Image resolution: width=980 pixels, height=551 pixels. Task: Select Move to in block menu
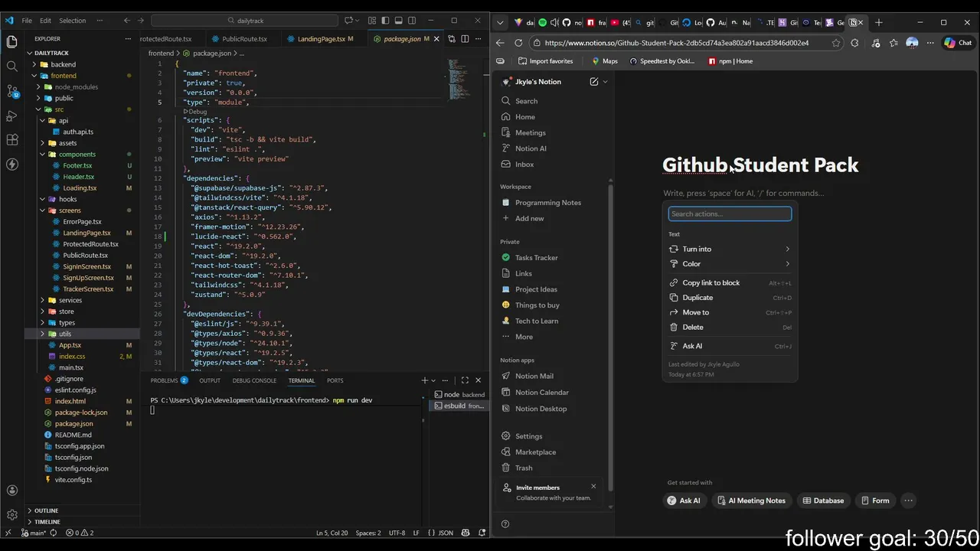730,312
